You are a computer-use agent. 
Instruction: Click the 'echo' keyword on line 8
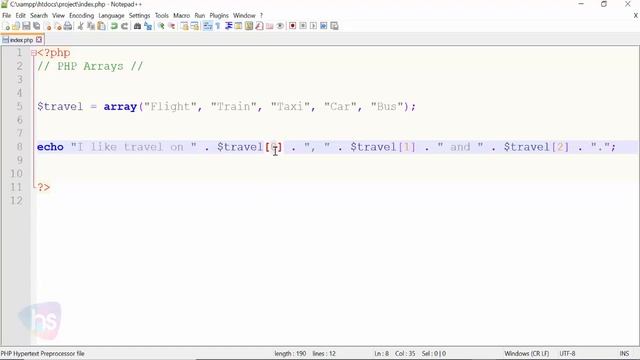click(x=50, y=147)
